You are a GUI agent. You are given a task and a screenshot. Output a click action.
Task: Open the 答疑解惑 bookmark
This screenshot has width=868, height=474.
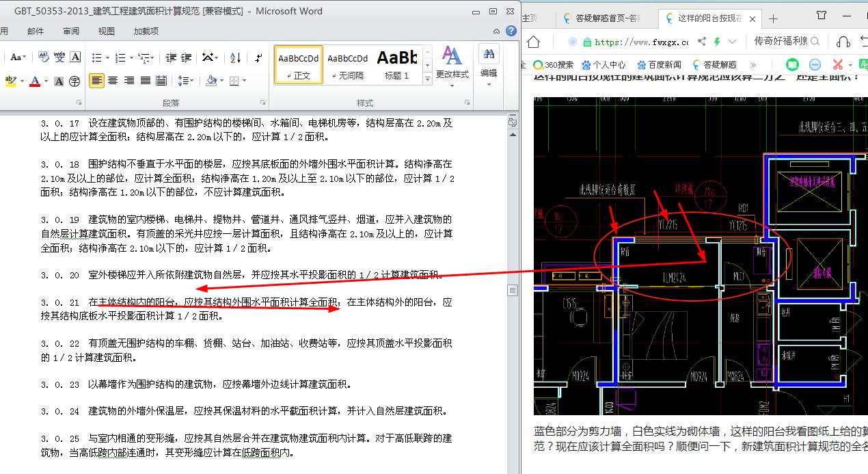715,64
